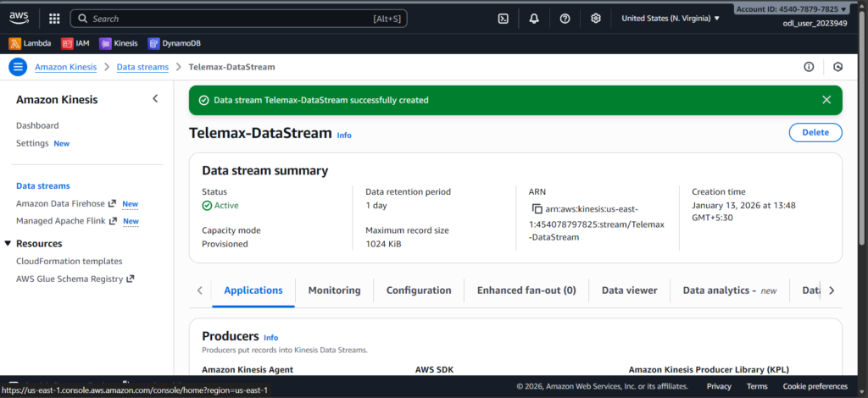Open the Data viewer tab
This screenshot has width=868, height=398.
click(x=629, y=290)
